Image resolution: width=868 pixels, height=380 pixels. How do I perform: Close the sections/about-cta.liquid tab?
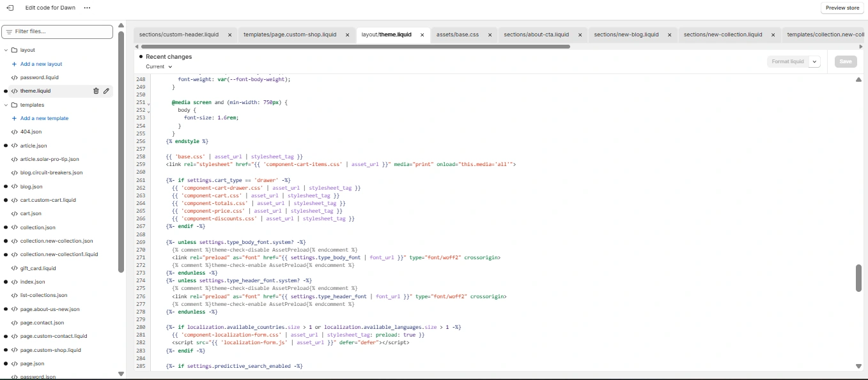coord(580,34)
